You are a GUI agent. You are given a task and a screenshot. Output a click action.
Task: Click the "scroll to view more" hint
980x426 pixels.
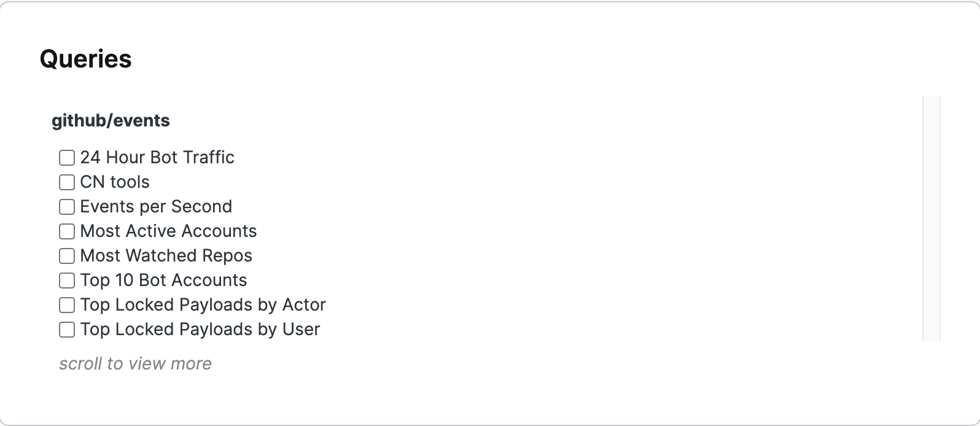coord(135,364)
